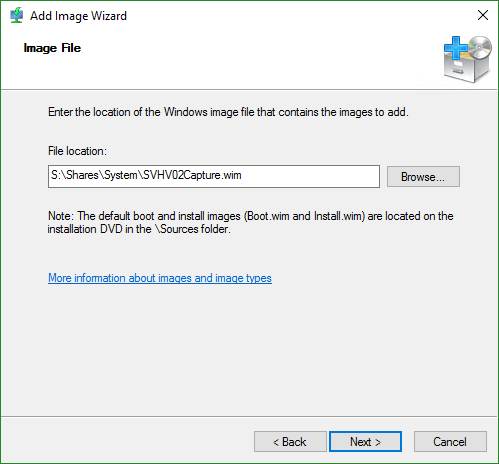Cancel the Add Image Wizard
The width and height of the screenshot is (499, 464).
450,442
